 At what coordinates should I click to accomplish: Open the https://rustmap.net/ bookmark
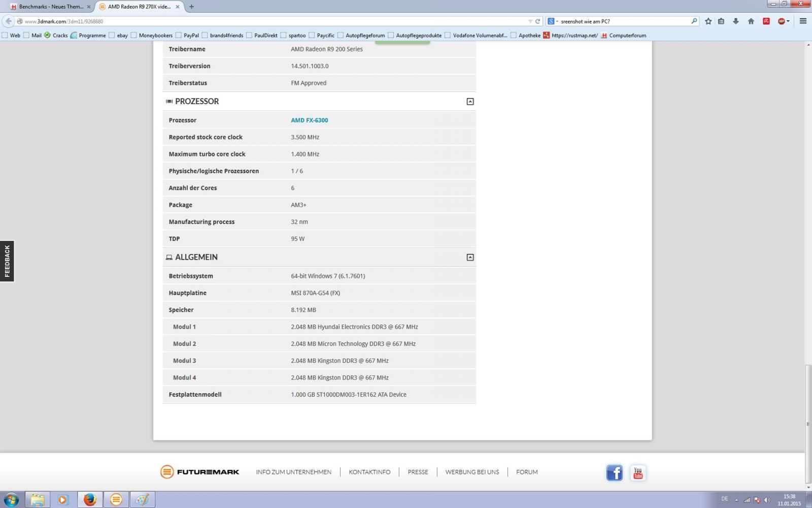point(570,36)
